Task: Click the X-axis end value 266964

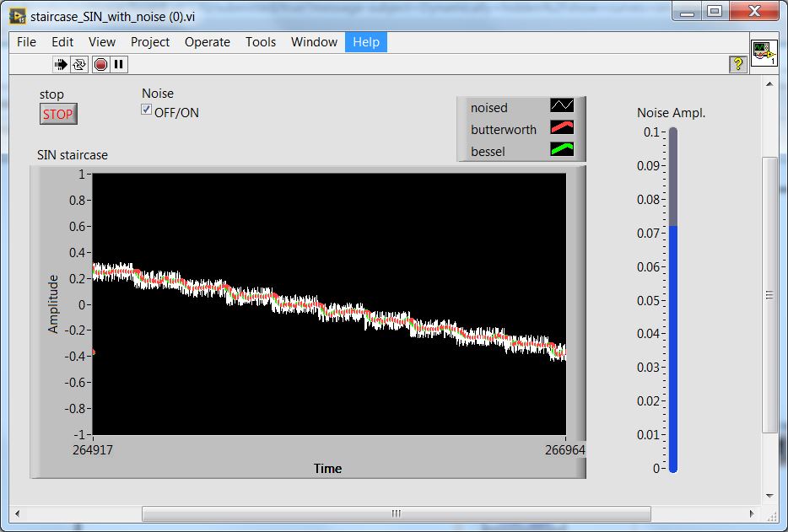Action: click(565, 449)
